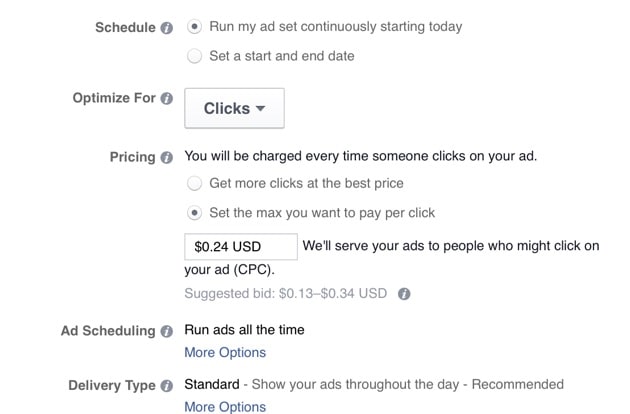Click the info icon next to Schedule

pyautogui.click(x=167, y=27)
